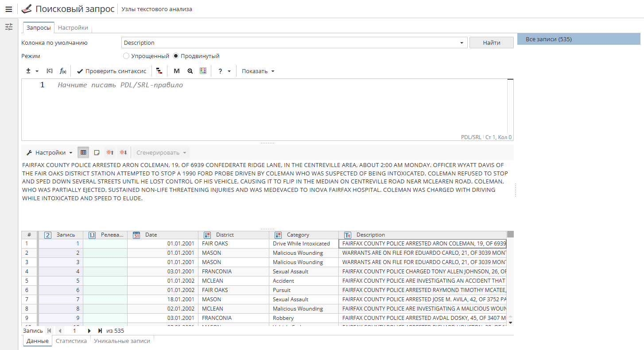Go to previous record arrow

[60, 331]
